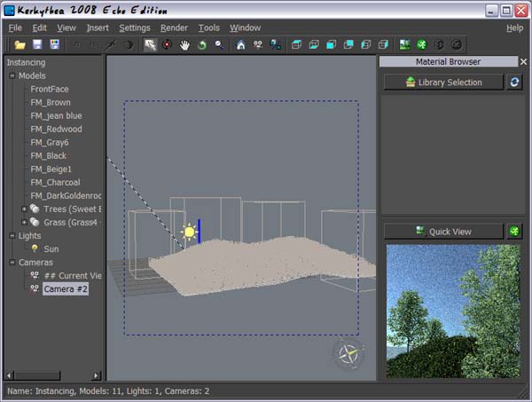Select the arrow Select tool

click(x=151, y=44)
